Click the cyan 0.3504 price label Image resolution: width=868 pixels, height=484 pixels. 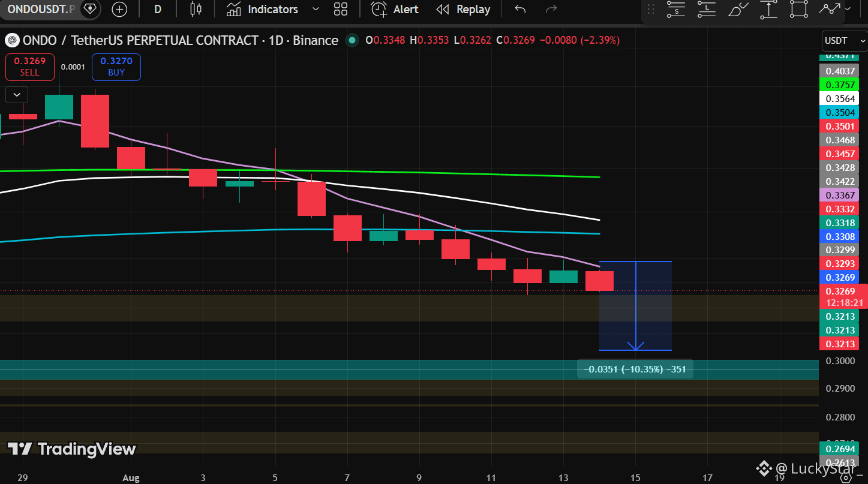[839, 112]
